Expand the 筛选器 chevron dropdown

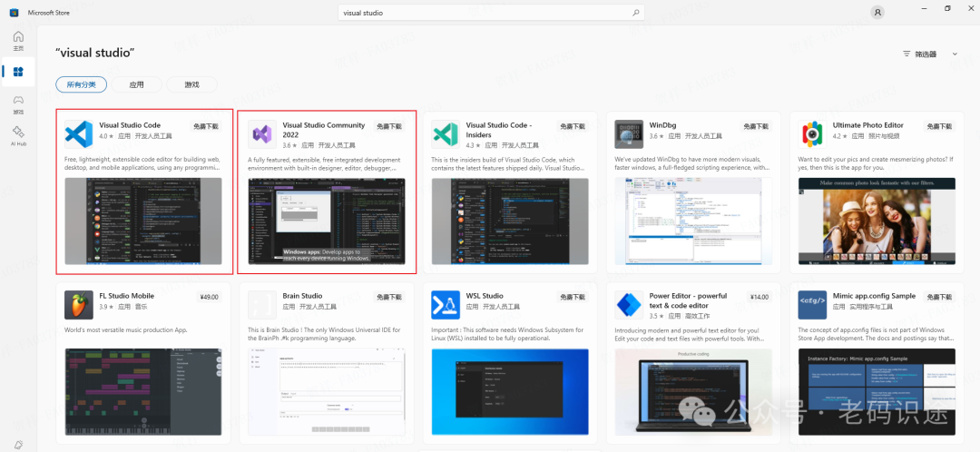pos(955,54)
